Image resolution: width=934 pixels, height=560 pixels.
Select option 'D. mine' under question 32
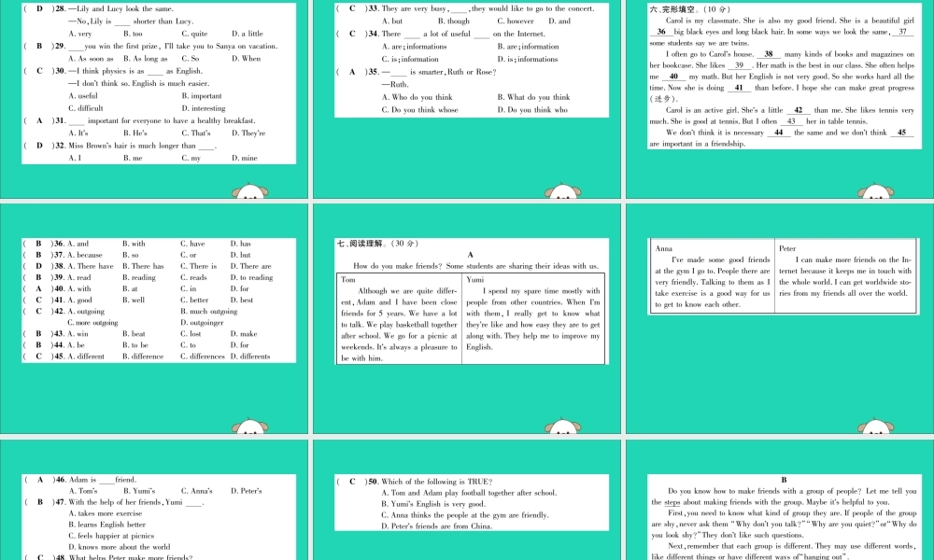pos(245,159)
